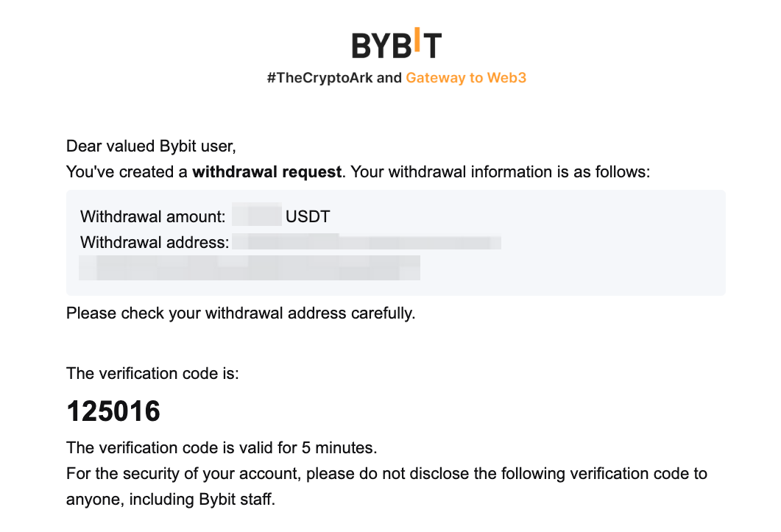Click the "Withdrawal amount:" label

[152, 216]
